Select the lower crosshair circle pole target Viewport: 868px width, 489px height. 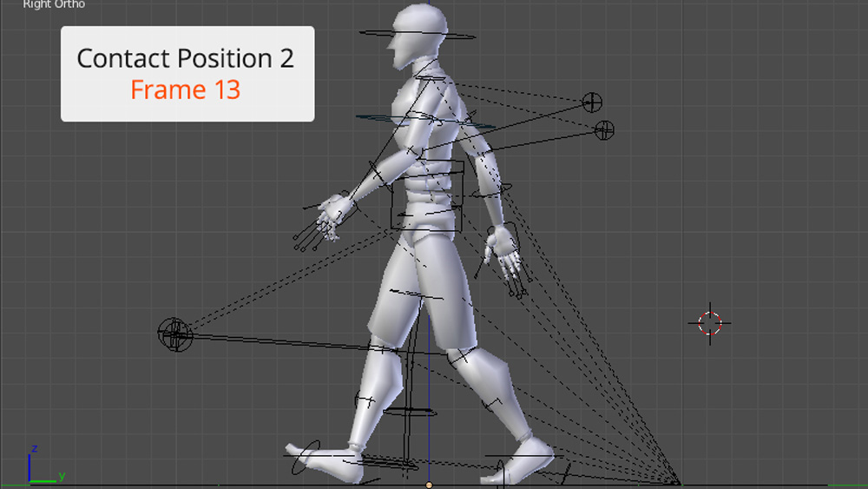coord(605,130)
